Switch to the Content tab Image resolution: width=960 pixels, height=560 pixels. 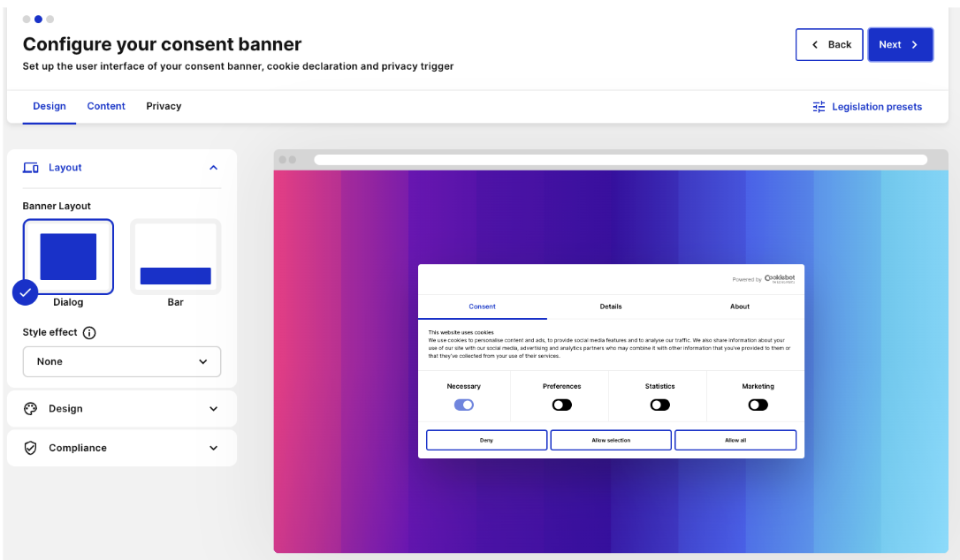click(x=106, y=106)
